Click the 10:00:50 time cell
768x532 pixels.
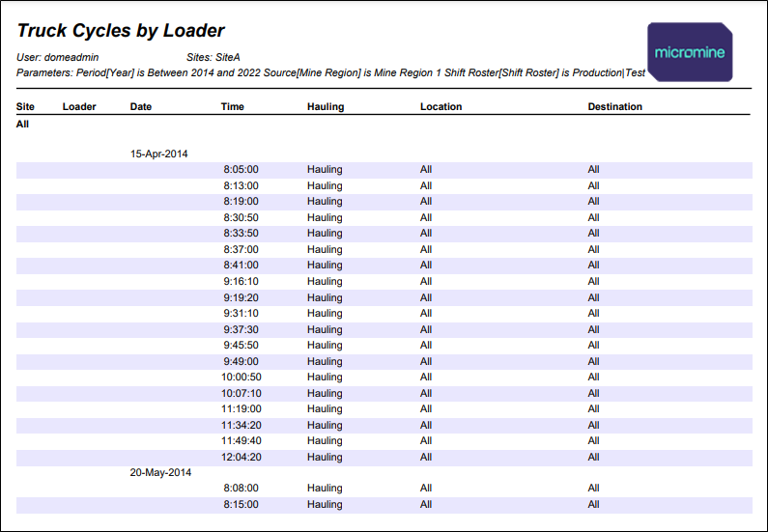pos(241,377)
